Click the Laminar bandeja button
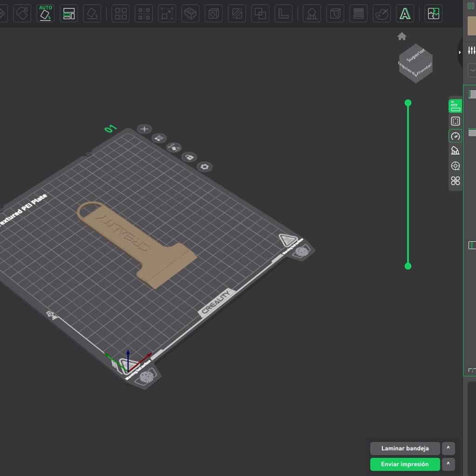The width and height of the screenshot is (476, 476). [405, 448]
